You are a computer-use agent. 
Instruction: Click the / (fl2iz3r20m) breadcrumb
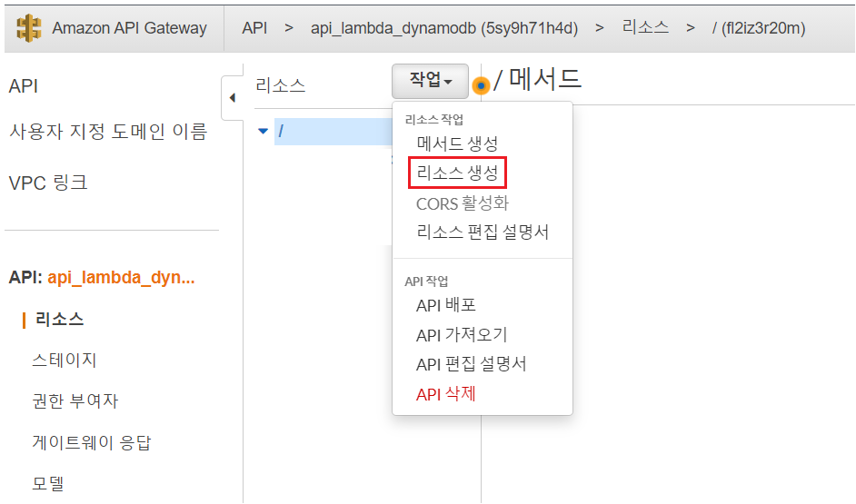(x=758, y=28)
